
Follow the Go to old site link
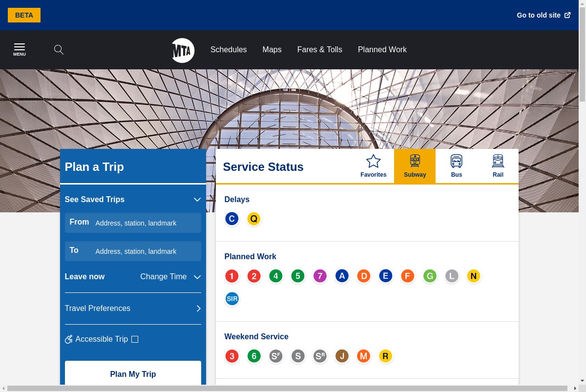tap(544, 15)
